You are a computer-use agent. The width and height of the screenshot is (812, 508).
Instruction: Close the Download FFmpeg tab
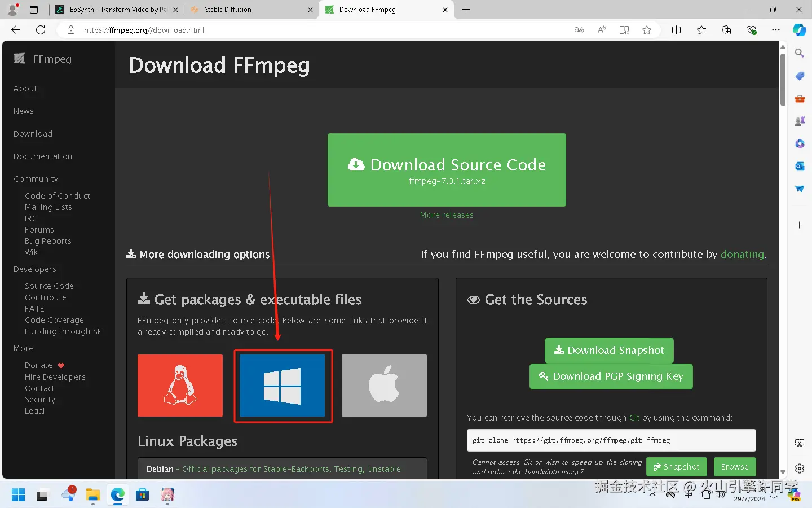(x=445, y=10)
